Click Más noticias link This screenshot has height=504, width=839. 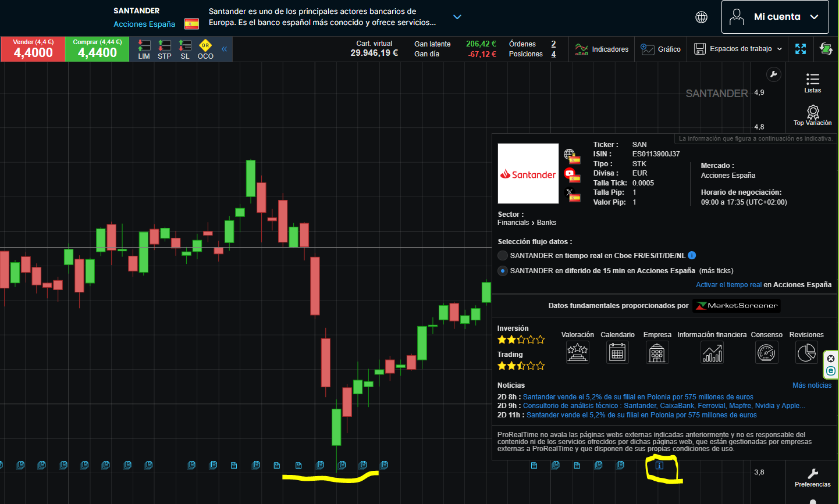(812, 385)
